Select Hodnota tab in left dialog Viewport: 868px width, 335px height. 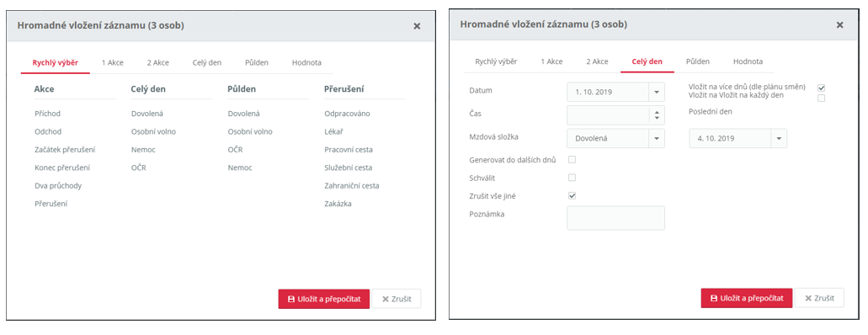coord(306,62)
